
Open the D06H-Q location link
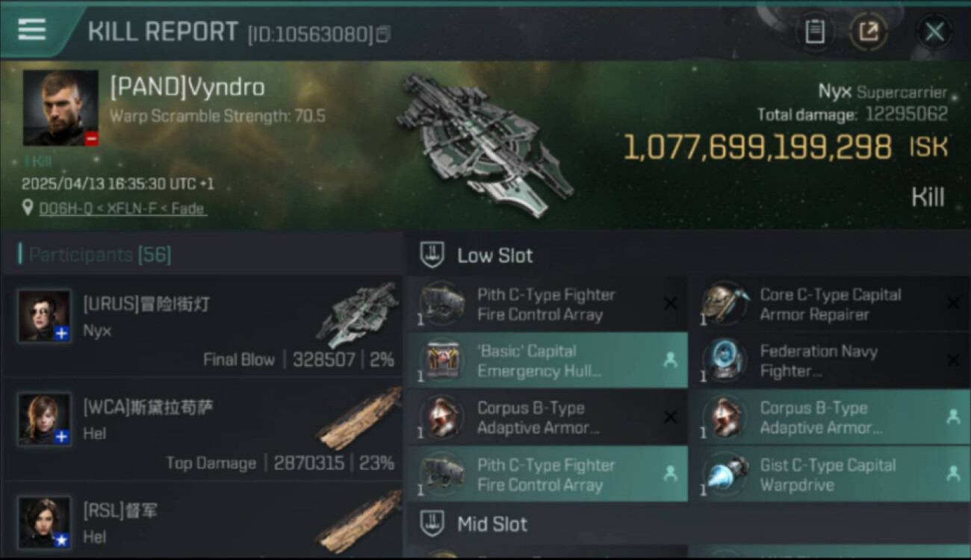coord(122,209)
